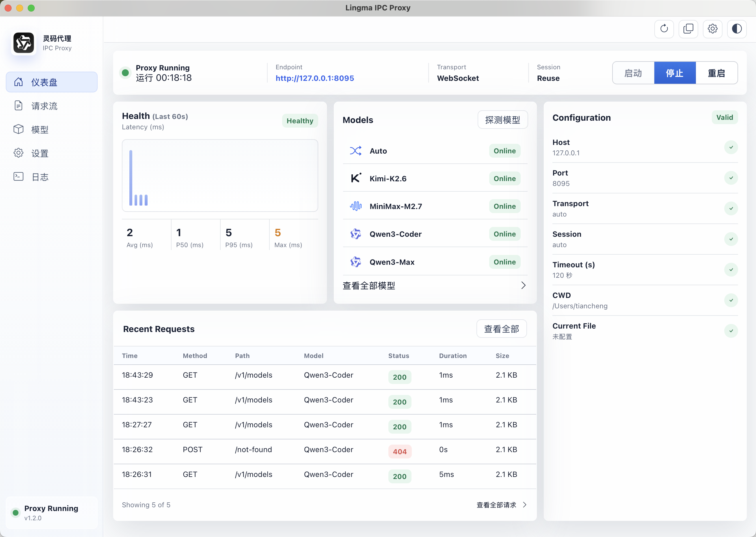756x537 pixels.
Task: Click the gear icon beside 设置 in sidebar
Action: point(18,153)
